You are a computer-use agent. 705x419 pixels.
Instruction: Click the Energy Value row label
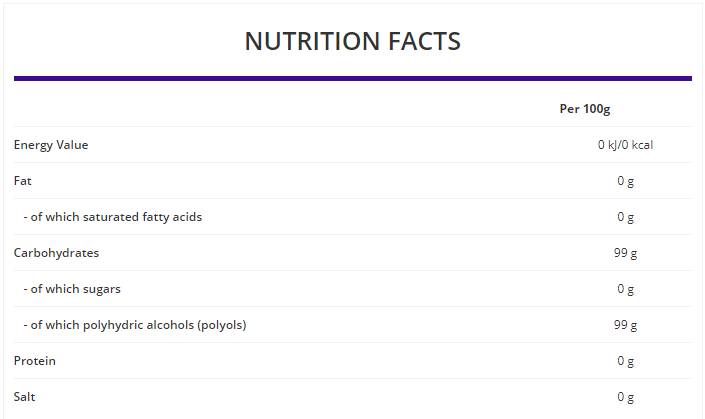click(x=51, y=145)
